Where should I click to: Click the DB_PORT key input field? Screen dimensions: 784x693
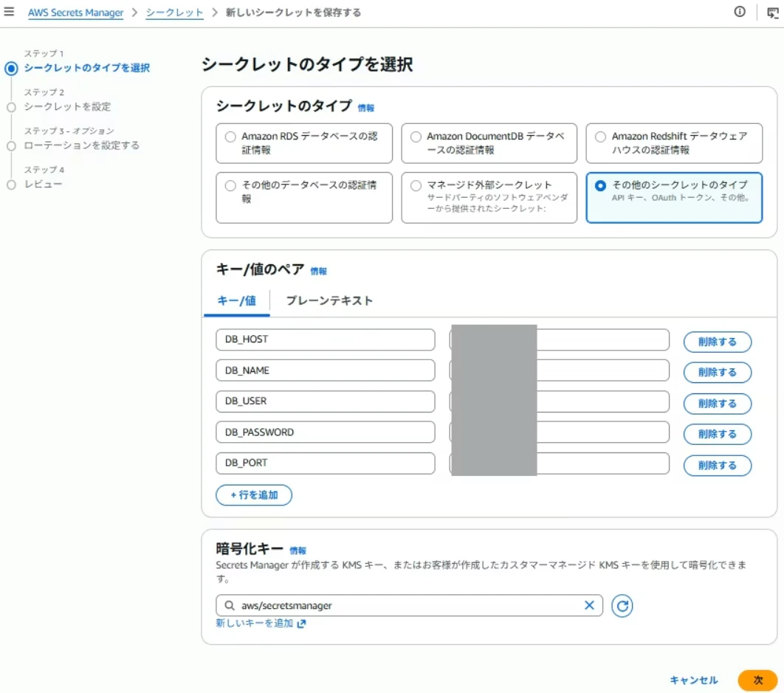(326, 463)
